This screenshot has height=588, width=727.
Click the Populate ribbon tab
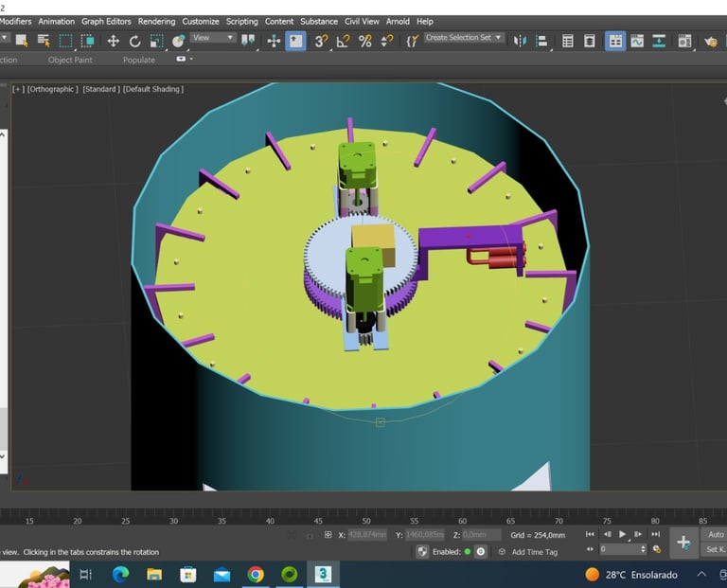139,60
